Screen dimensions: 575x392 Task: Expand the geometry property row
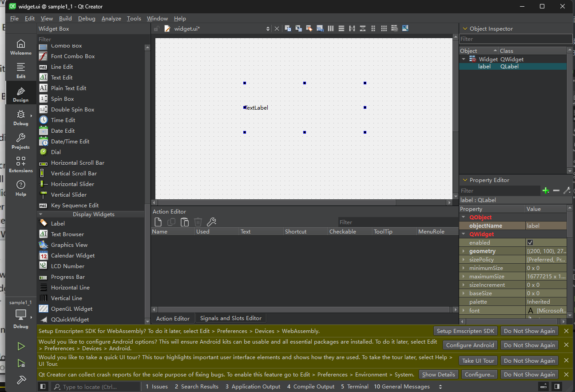click(x=464, y=251)
